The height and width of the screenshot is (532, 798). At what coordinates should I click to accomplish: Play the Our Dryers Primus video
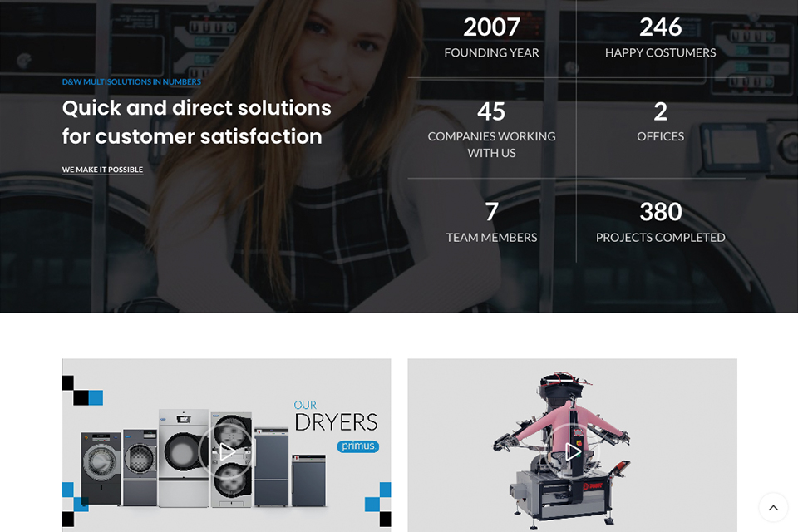tap(226, 451)
